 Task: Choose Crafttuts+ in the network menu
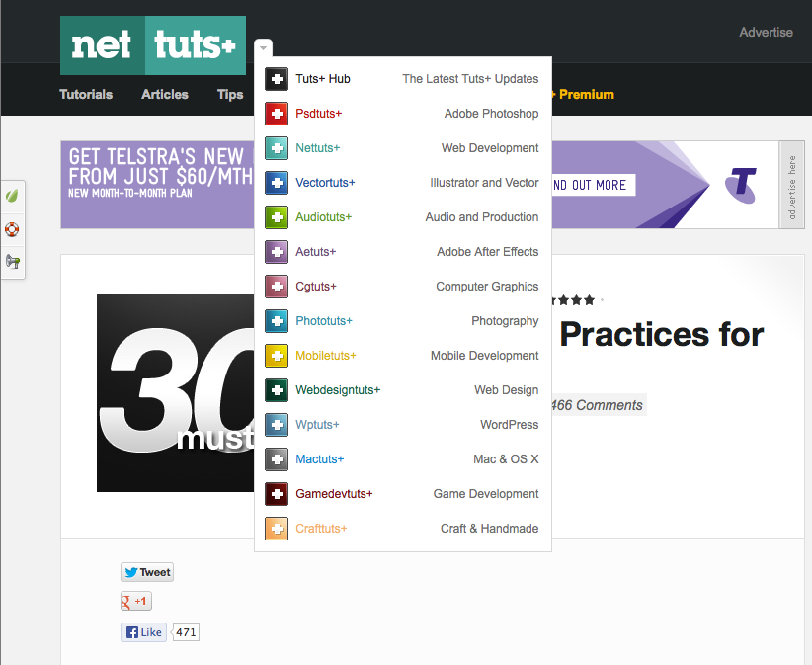(x=321, y=529)
